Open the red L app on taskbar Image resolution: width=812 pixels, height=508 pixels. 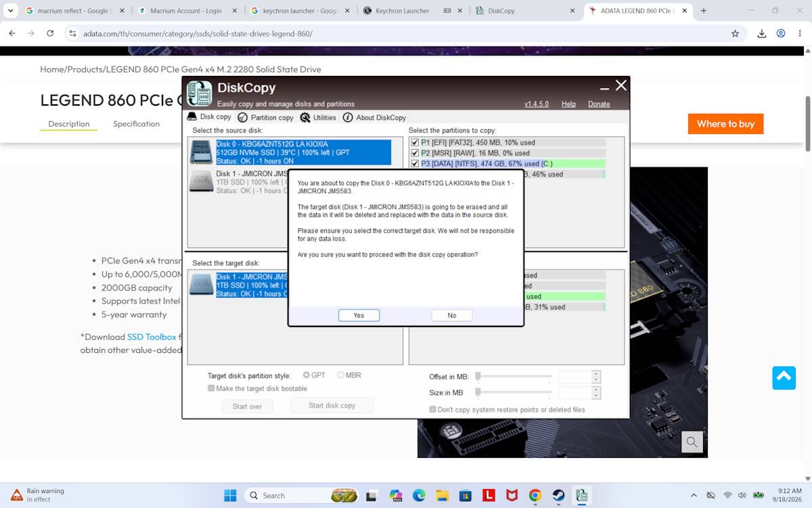click(489, 495)
